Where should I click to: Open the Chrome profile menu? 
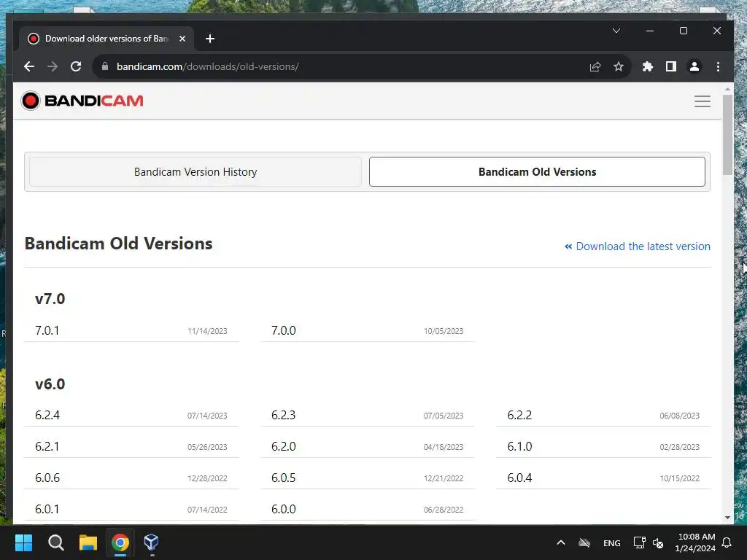[x=694, y=66]
